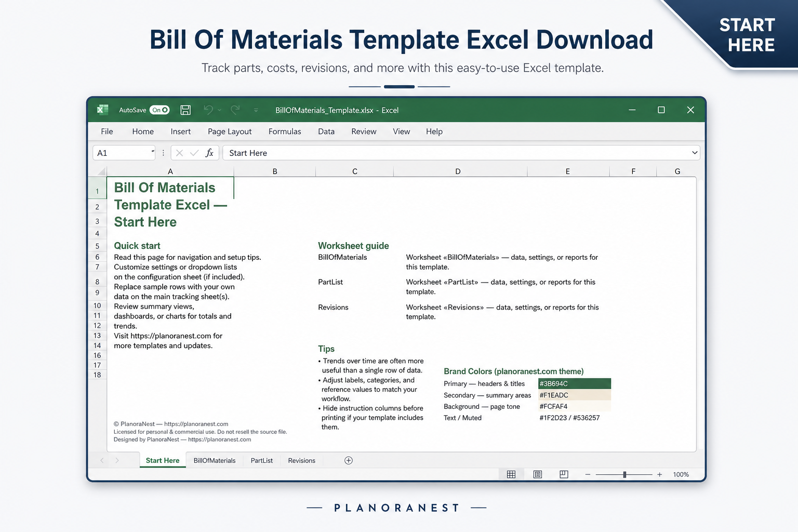Click the Undo arrow icon
Viewport: 798px width, 532px height.
(x=208, y=110)
